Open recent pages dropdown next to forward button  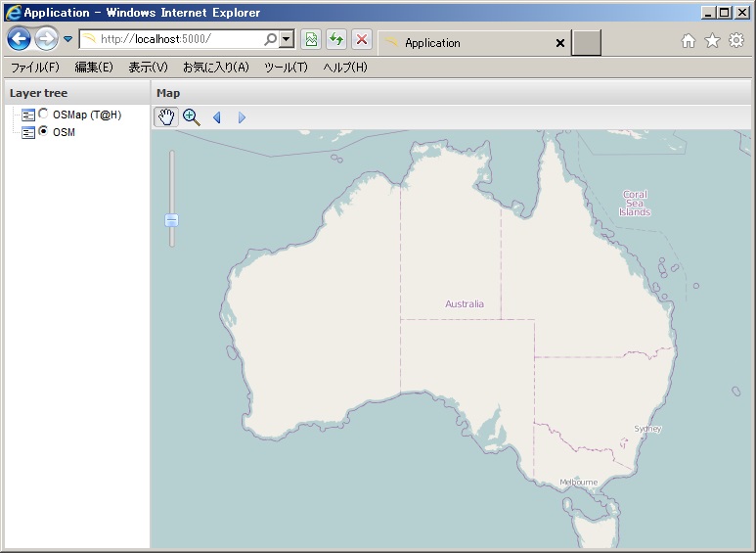coord(68,40)
